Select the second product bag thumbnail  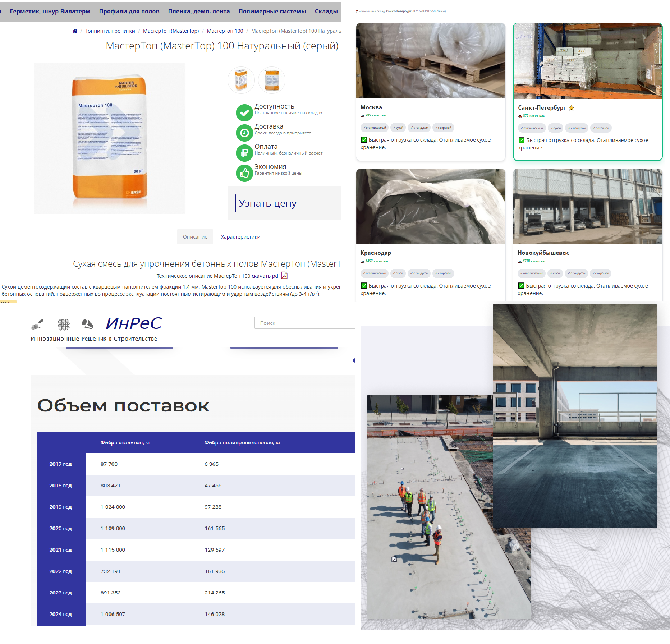272,80
